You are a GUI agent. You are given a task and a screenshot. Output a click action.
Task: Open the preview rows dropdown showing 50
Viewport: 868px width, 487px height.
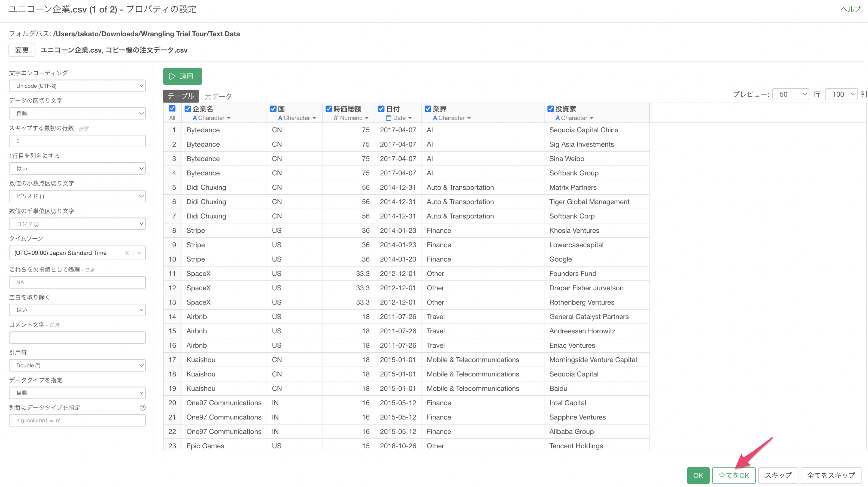(x=791, y=94)
